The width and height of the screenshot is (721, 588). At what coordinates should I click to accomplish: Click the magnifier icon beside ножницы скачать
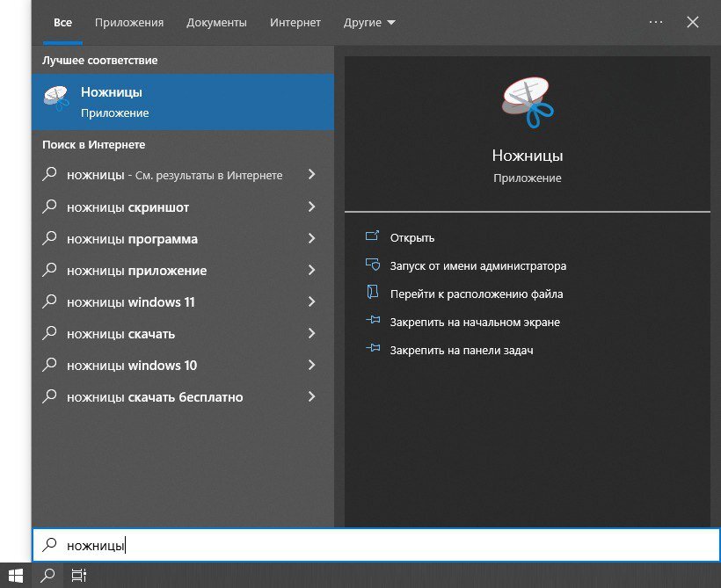(50, 333)
